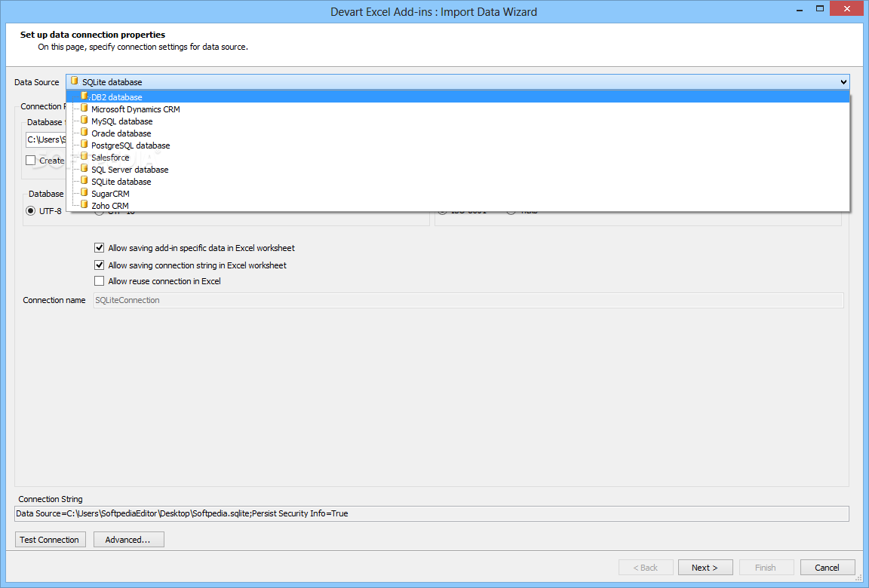Choose DB2 database from the list
This screenshot has width=869, height=588.
pyautogui.click(x=458, y=97)
